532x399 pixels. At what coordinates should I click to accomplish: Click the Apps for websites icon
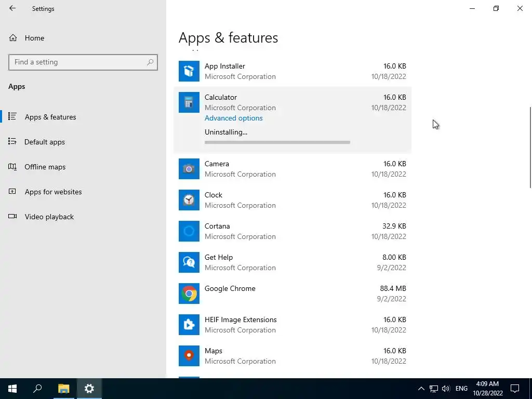12,192
